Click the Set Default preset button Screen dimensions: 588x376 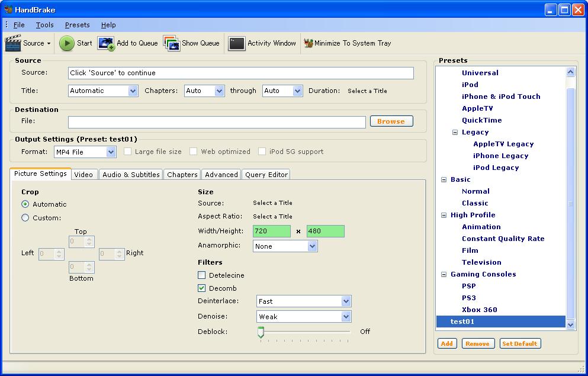coord(520,343)
